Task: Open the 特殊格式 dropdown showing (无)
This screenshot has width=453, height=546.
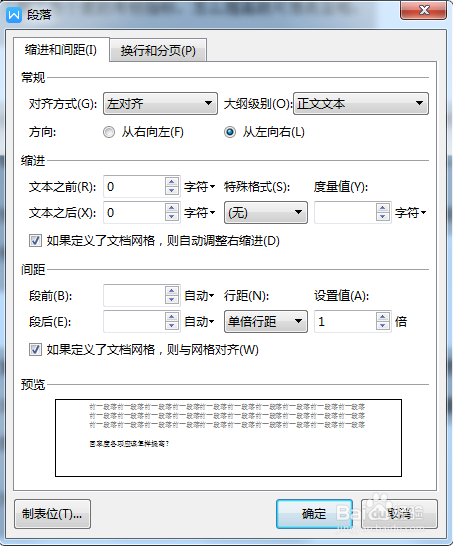Action: point(266,212)
